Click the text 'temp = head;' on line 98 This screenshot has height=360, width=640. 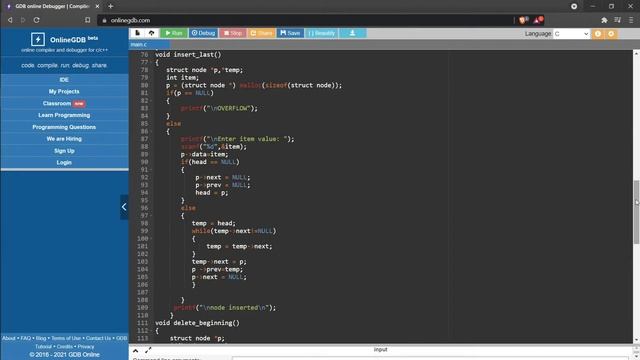point(213,223)
